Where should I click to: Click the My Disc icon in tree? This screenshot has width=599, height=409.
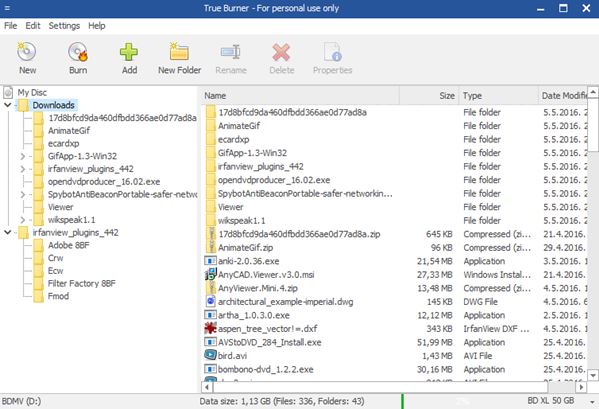point(8,92)
